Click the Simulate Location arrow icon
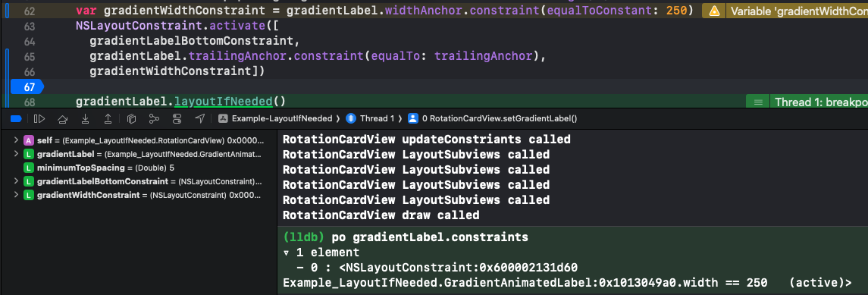Screen dimensions: 868x295 tap(200, 118)
